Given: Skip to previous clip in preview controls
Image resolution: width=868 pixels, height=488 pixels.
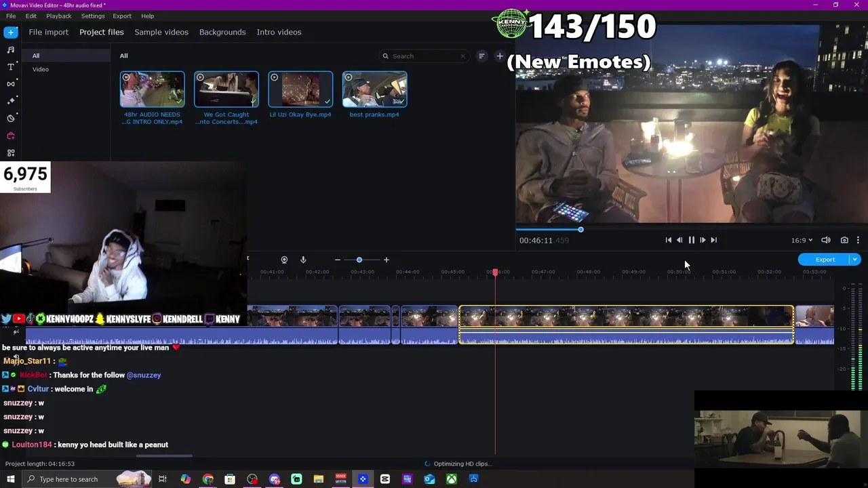Looking at the screenshot, I should click(x=669, y=240).
